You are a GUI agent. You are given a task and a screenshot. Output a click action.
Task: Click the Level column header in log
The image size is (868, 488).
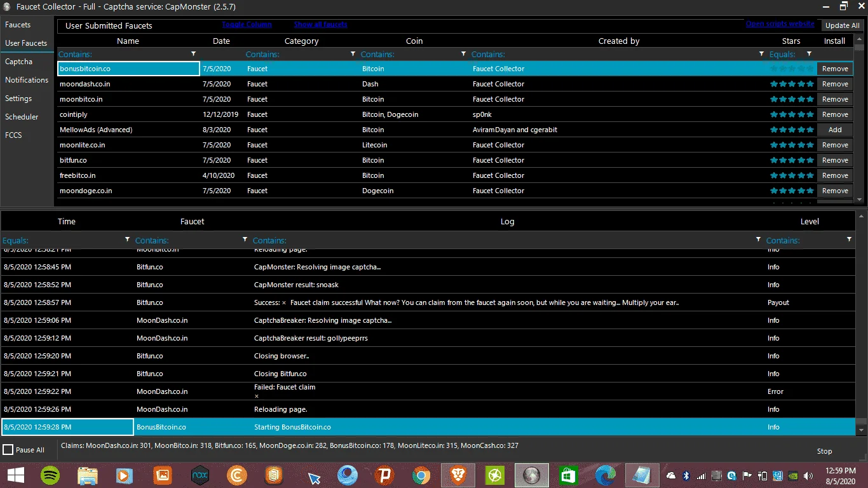point(810,222)
